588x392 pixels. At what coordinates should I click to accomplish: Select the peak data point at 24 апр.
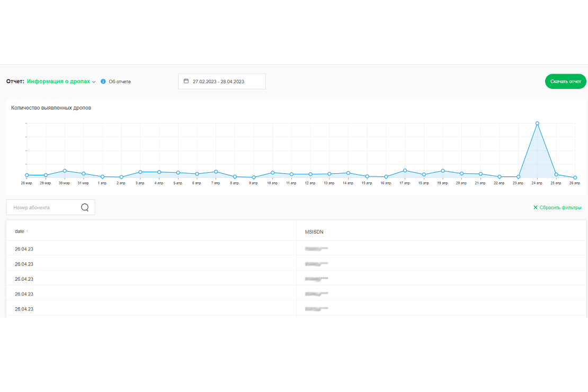(x=537, y=123)
